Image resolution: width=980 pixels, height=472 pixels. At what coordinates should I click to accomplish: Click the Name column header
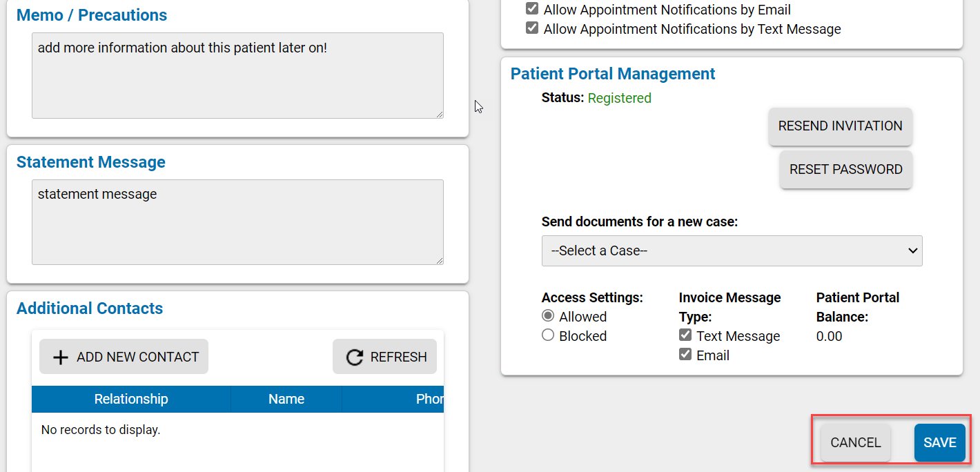[285, 399]
